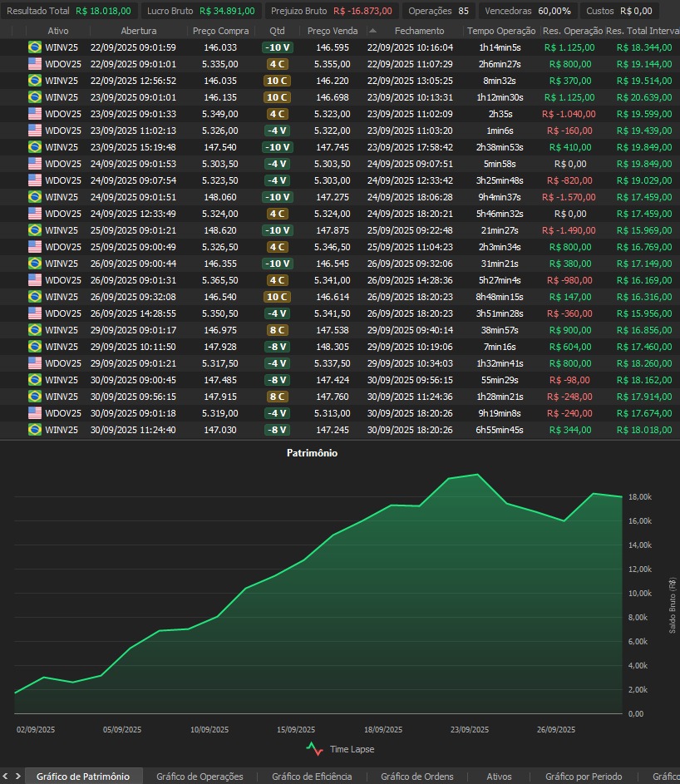
Task: Open the Gráfico por Período tab
Action: pyautogui.click(x=584, y=777)
